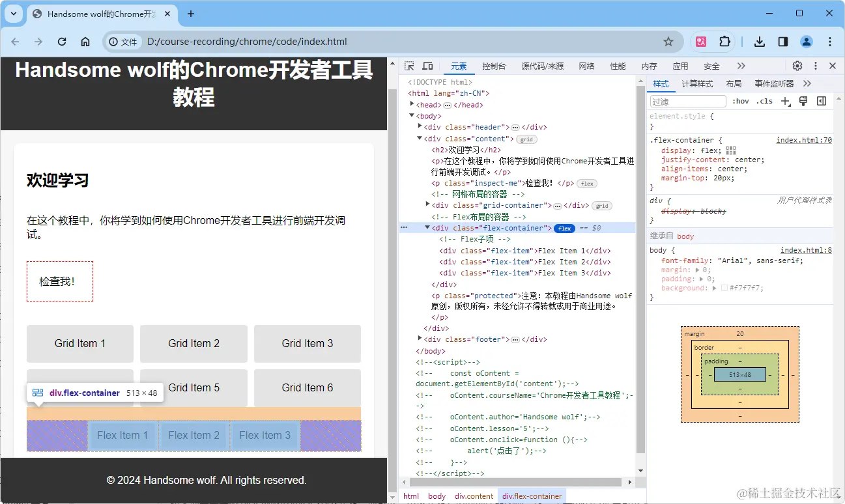
Task: Open the 性能 tab
Action: pyautogui.click(x=618, y=66)
